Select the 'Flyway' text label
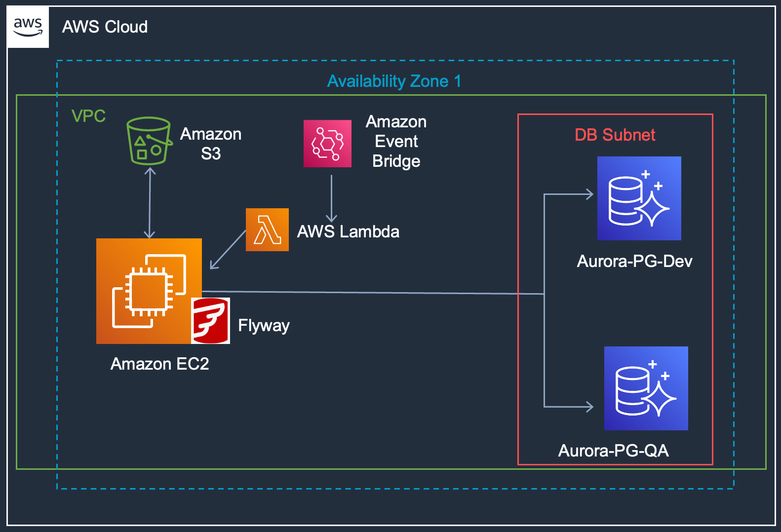This screenshot has height=532, width=781. [264, 326]
